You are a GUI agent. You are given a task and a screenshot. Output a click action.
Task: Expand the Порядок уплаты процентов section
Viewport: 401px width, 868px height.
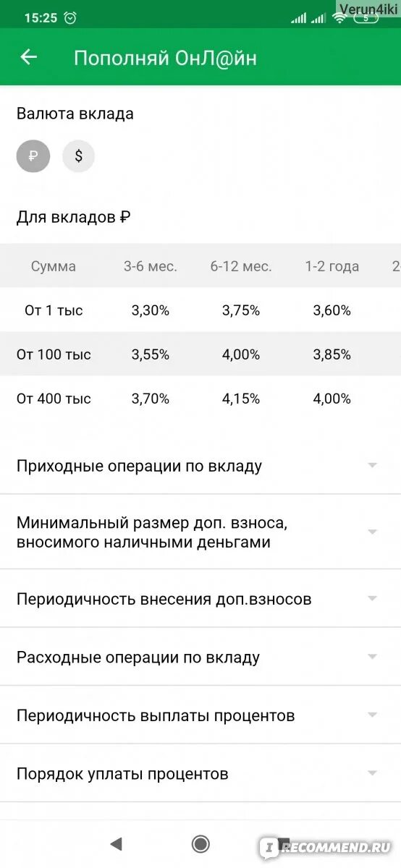(200, 773)
